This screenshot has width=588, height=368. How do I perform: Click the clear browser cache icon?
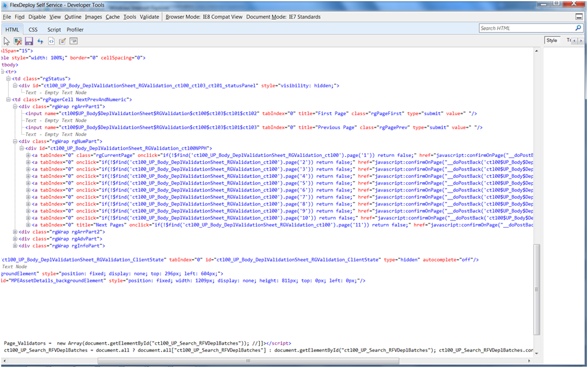coord(18,41)
